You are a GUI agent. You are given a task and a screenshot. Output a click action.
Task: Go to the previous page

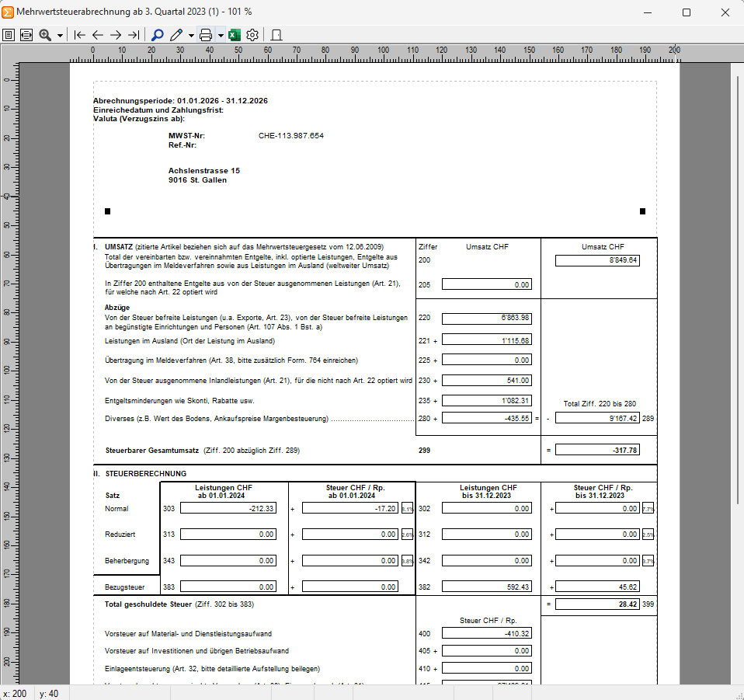tap(97, 35)
